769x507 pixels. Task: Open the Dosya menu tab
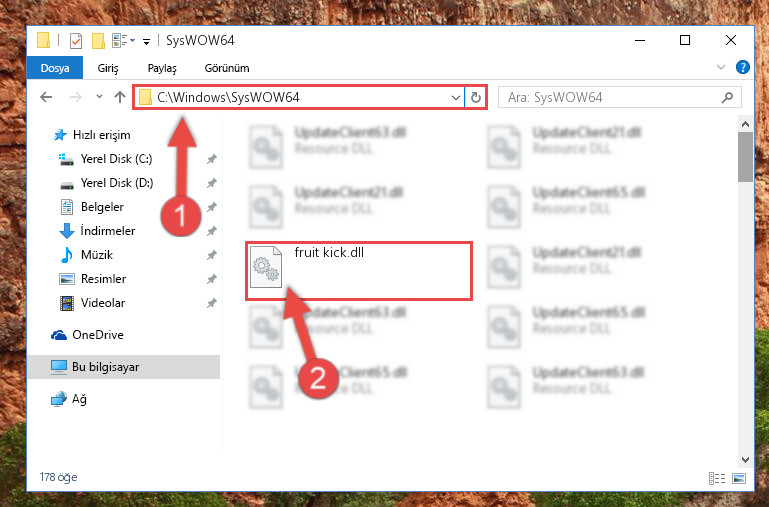click(x=54, y=68)
